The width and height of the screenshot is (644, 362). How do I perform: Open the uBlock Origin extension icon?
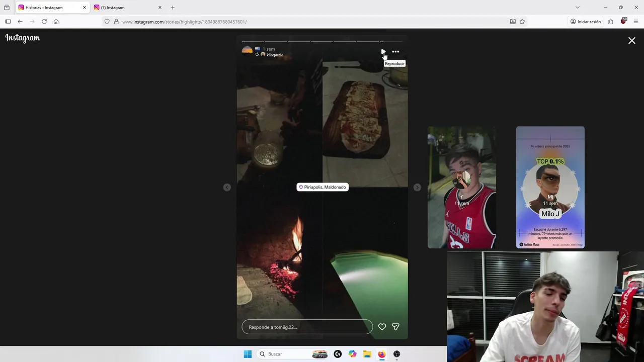pos(623,22)
